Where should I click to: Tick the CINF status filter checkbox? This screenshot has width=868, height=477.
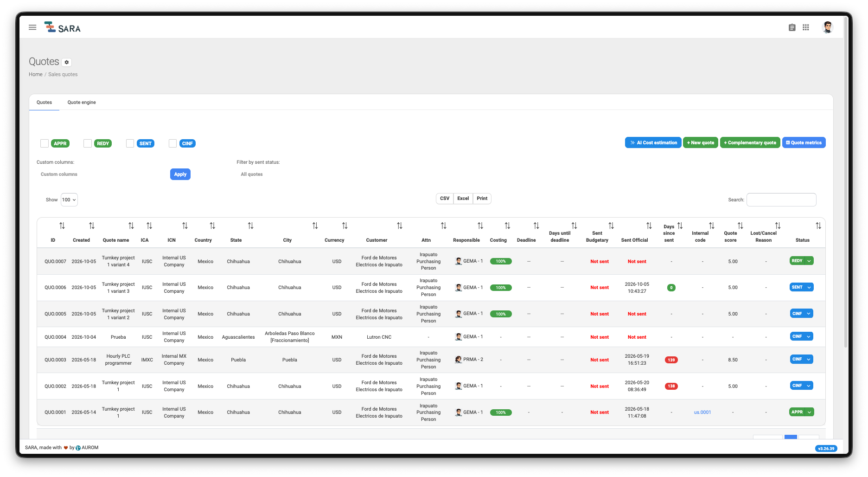(x=173, y=143)
